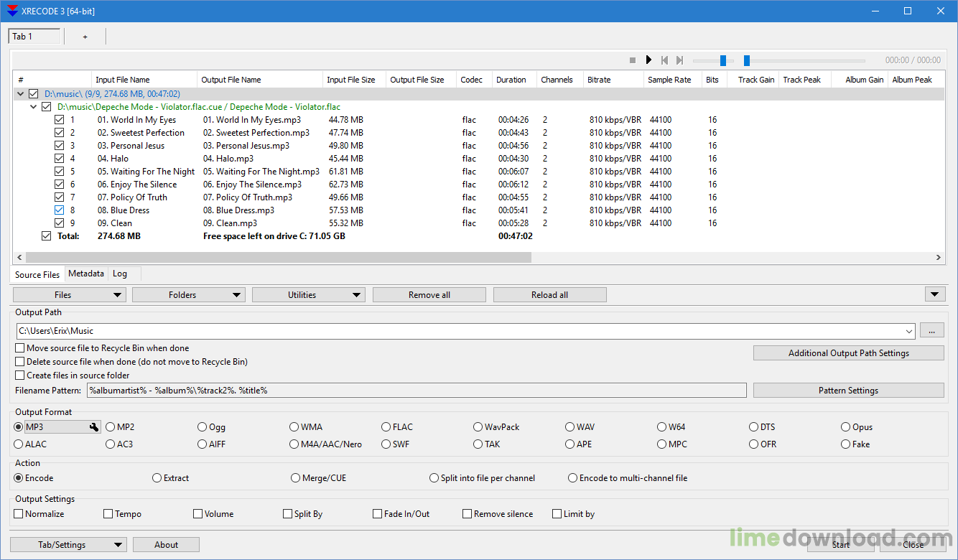Enable the Normalize checkbox

(19, 514)
